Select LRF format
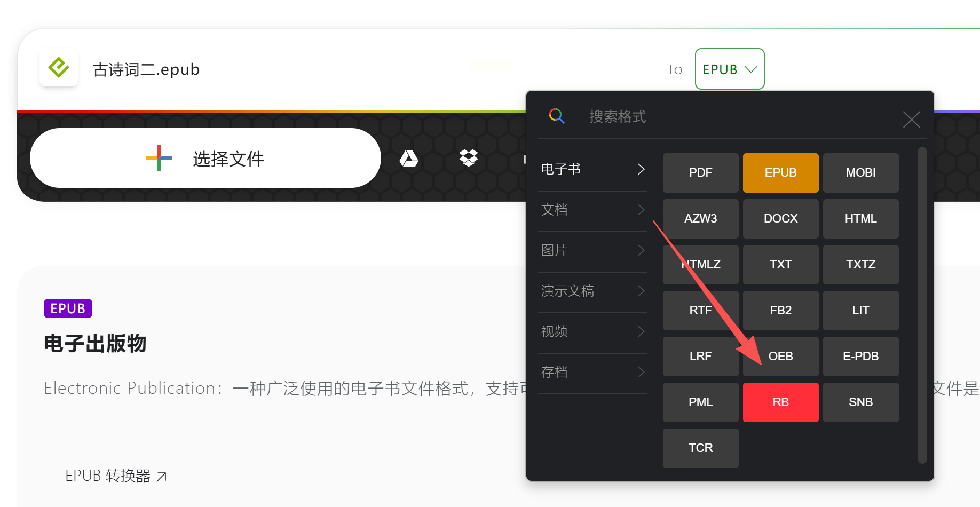Image resolution: width=980 pixels, height=507 pixels. [701, 357]
